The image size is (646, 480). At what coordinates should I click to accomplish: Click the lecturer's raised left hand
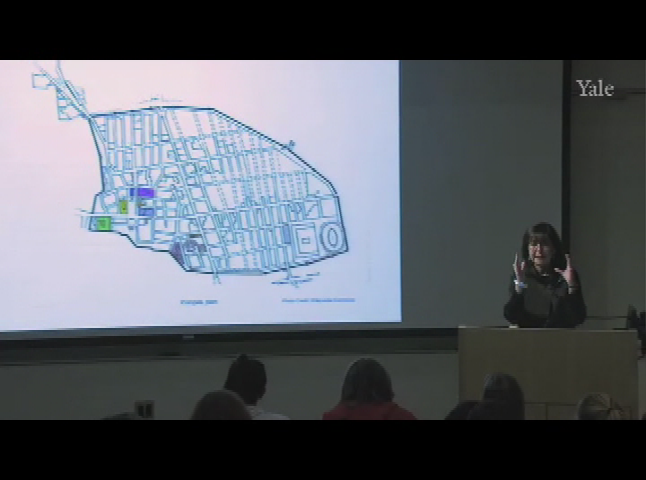click(x=567, y=269)
